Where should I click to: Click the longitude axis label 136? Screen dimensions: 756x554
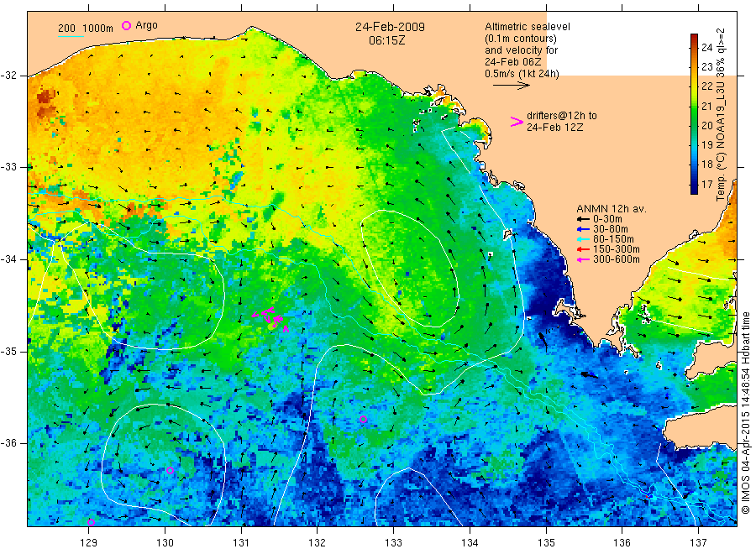tap(622, 543)
